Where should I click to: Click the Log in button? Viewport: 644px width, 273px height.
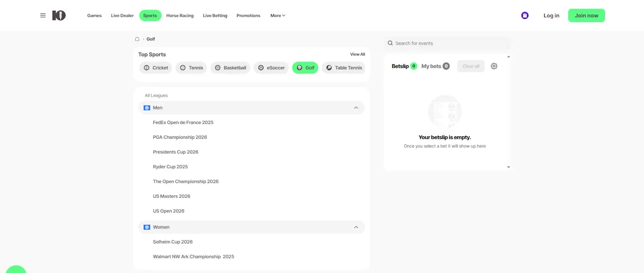(x=552, y=16)
